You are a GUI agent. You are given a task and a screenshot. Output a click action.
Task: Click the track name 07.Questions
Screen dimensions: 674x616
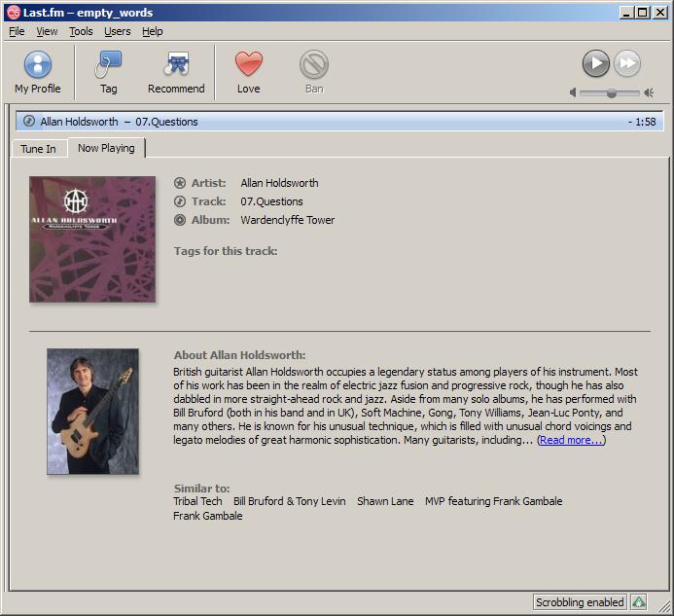tap(271, 201)
